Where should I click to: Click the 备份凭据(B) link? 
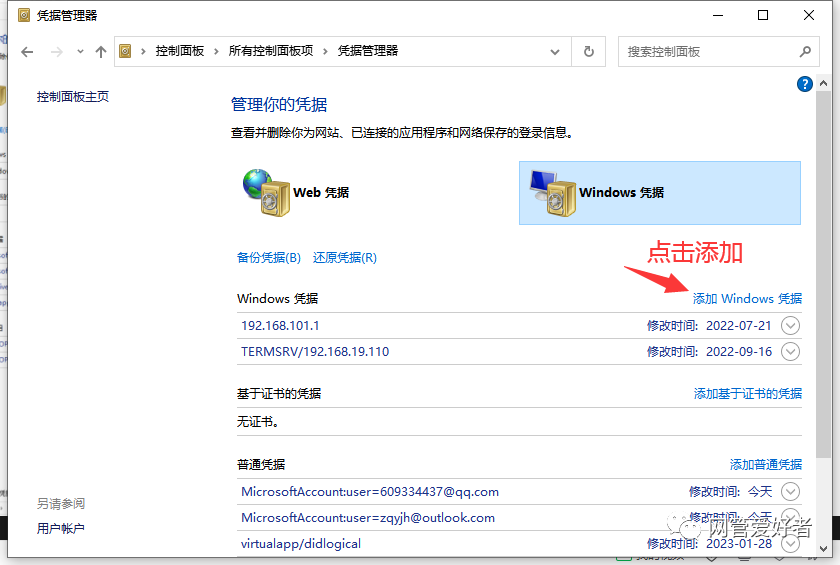tap(268, 258)
